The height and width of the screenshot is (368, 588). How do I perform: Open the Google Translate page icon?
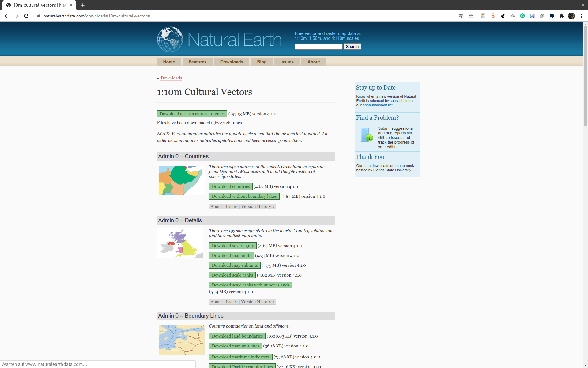coord(461,16)
